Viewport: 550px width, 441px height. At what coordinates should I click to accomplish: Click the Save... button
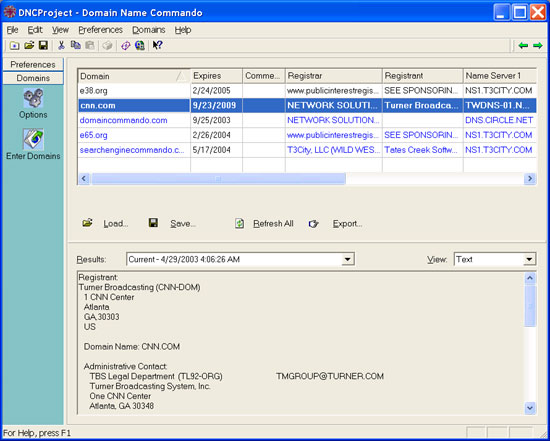(x=183, y=223)
